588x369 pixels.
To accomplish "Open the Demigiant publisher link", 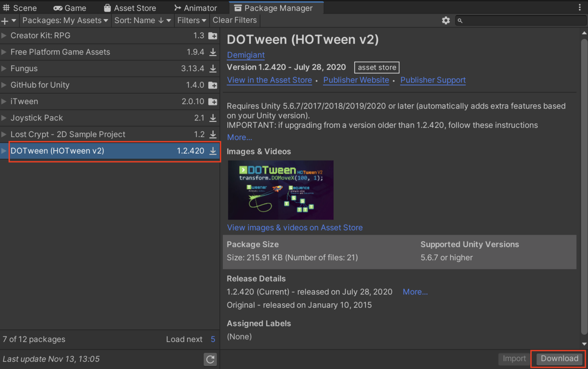I will (x=245, y=55).
